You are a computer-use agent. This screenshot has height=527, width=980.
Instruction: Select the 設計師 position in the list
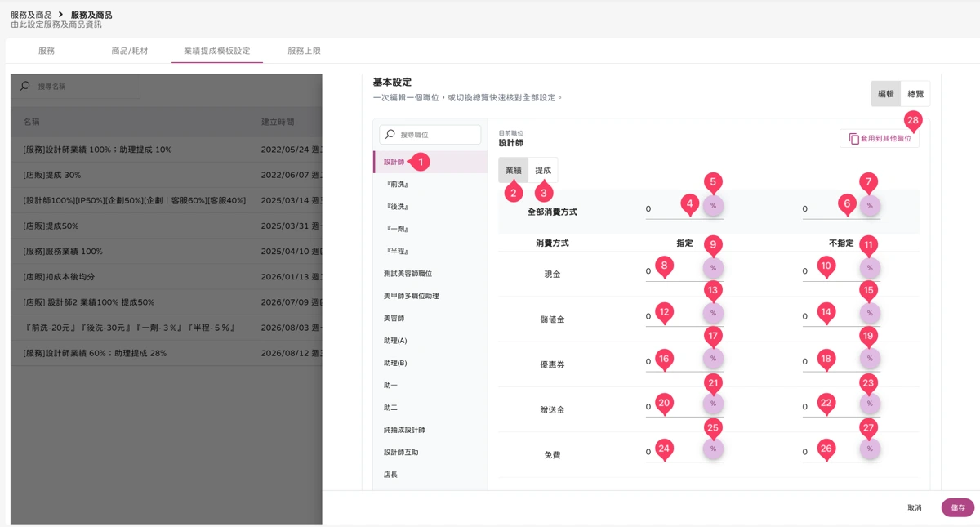click(x=430, y=162)
